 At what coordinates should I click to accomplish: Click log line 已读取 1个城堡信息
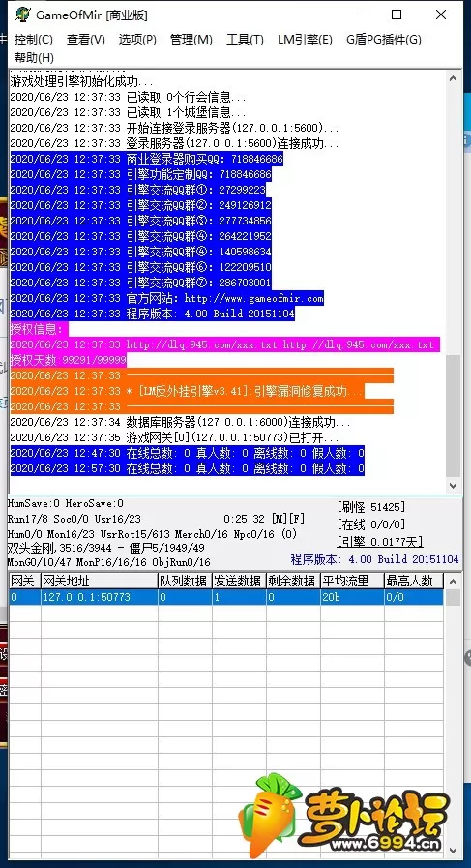[128, 113]
